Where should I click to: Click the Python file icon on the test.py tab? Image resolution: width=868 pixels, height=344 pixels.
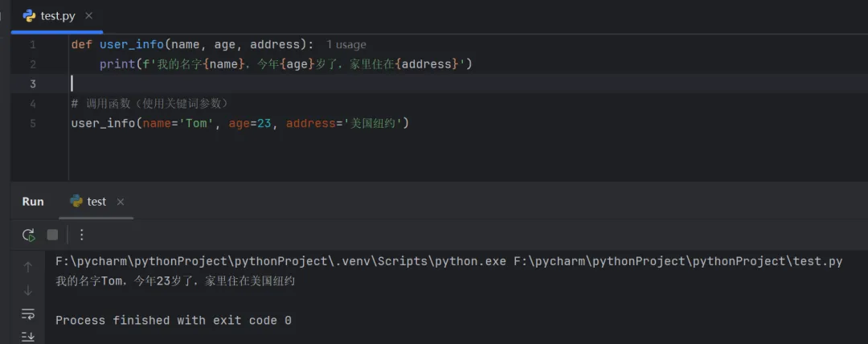[x=29, y=15]
